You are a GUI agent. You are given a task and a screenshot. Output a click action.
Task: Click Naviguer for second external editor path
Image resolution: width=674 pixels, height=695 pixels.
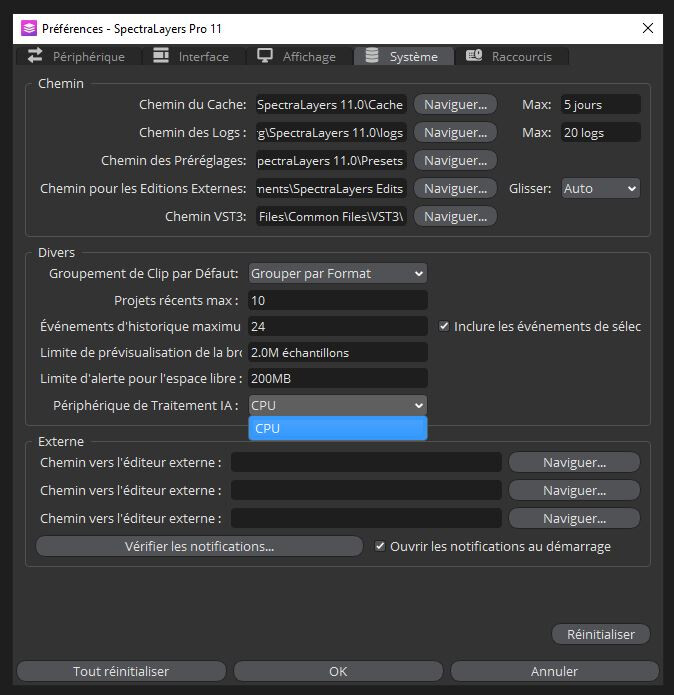tap(574, 490)
